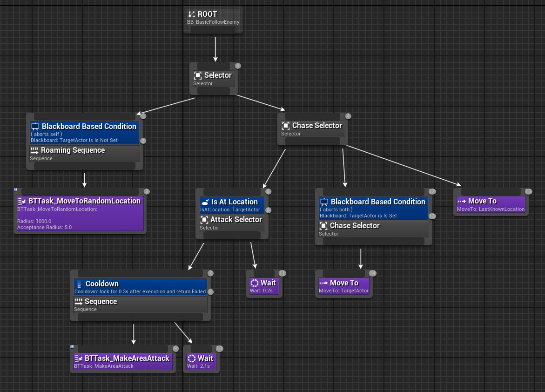Select the Wait 0.2s task node

click(x=264, y=286)
